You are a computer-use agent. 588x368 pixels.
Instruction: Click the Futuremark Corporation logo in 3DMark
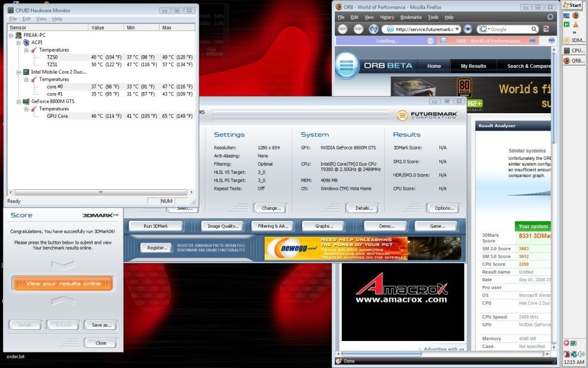point(427,115)
